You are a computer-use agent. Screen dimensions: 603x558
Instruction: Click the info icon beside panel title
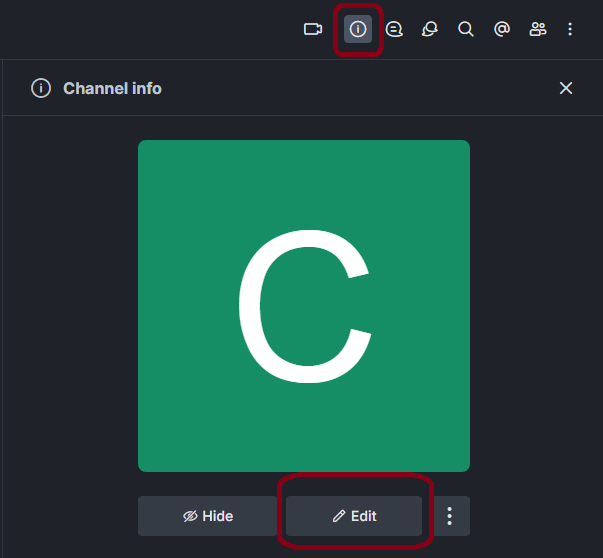point(41,88)
